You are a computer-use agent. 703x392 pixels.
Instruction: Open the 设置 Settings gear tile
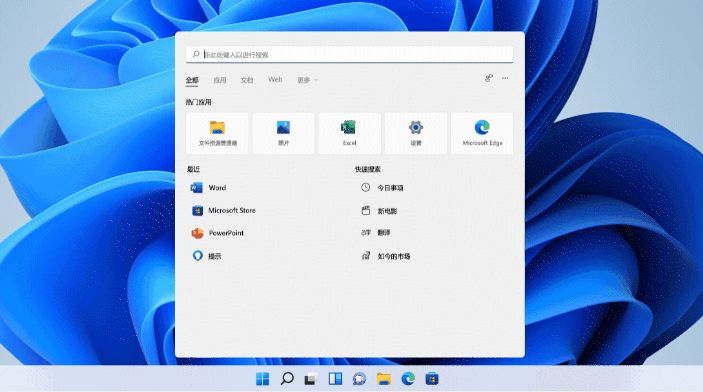click(416, 133)
